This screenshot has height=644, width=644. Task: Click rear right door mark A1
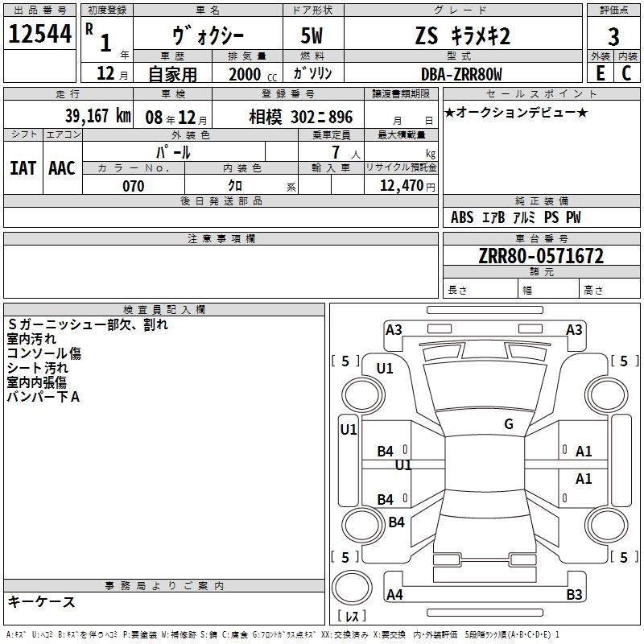click(x=584, y=478)
